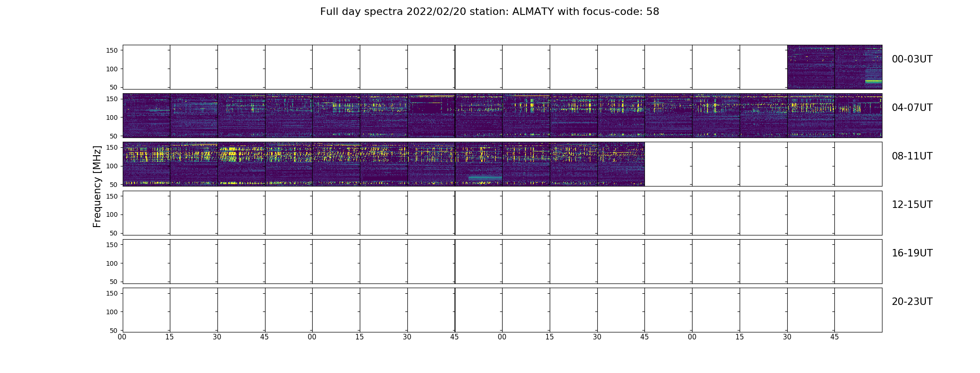Select the "08-11UT" row label
Image resolution: width=980 pixels, height=373 pixels.
pyautogui.click(x=912, y=156)
